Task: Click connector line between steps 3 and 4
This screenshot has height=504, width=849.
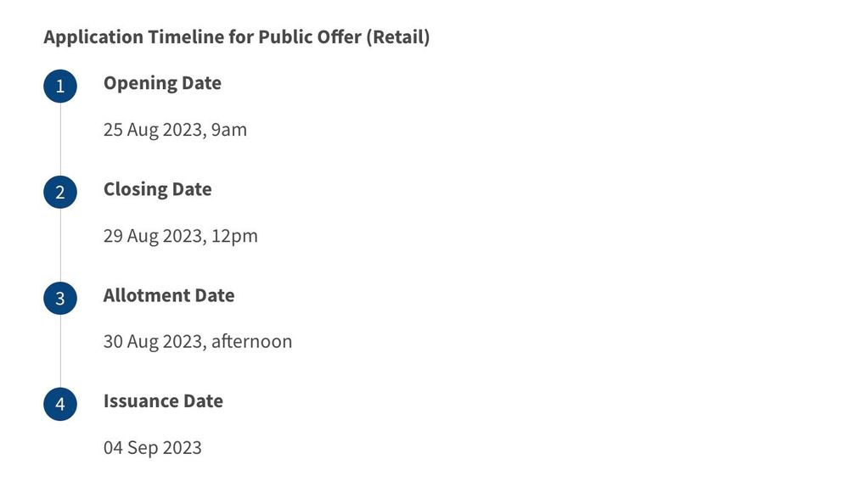Action: point(60,350)
